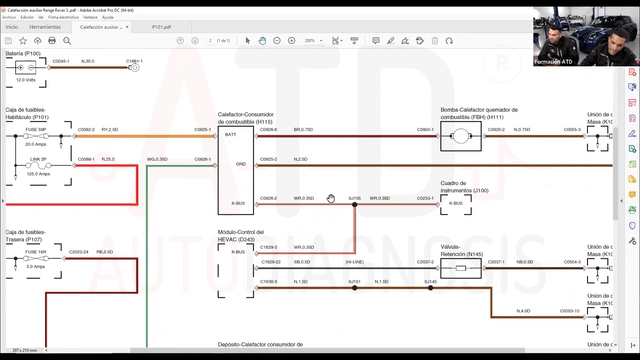Open the Inicio tab
640x360 pixels.
pos(12,27)
